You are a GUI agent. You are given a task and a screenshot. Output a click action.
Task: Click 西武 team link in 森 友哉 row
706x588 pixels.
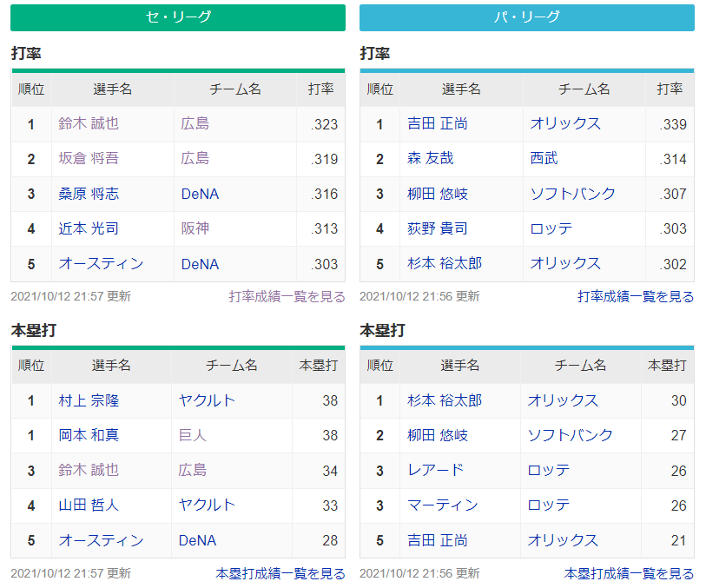[544, 158]
